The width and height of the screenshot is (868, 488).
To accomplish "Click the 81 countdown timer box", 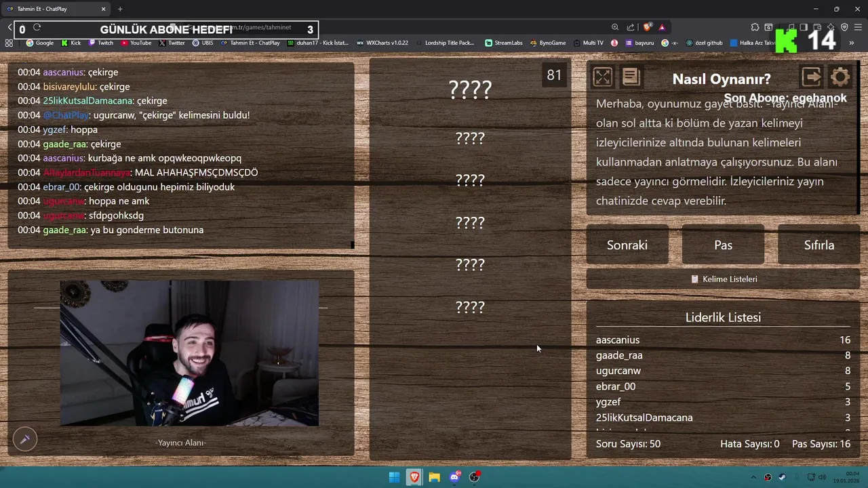I will 554,75.
